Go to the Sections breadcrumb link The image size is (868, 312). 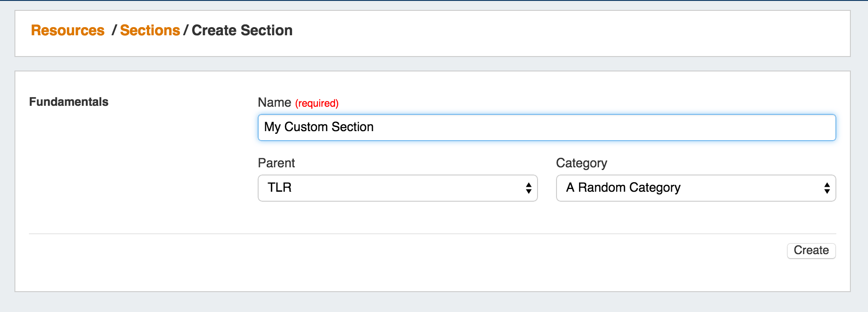pos(150,30)
